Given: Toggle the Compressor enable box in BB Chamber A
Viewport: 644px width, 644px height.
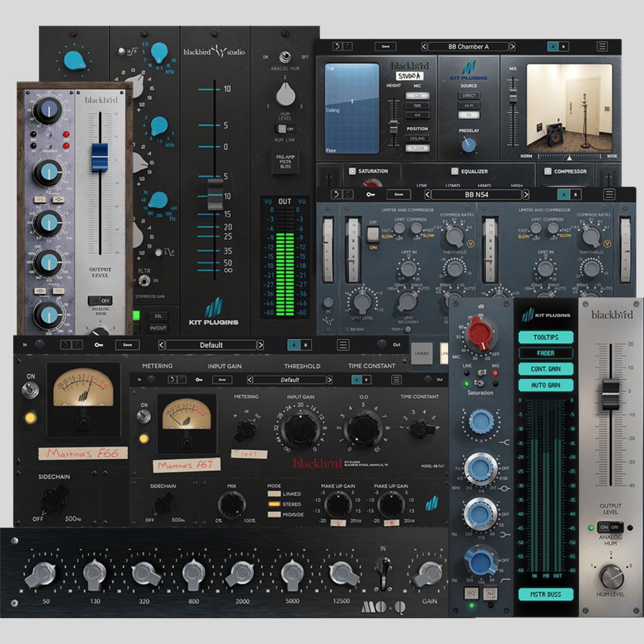Looking at the screenshot, I should (x=548, y=171).
